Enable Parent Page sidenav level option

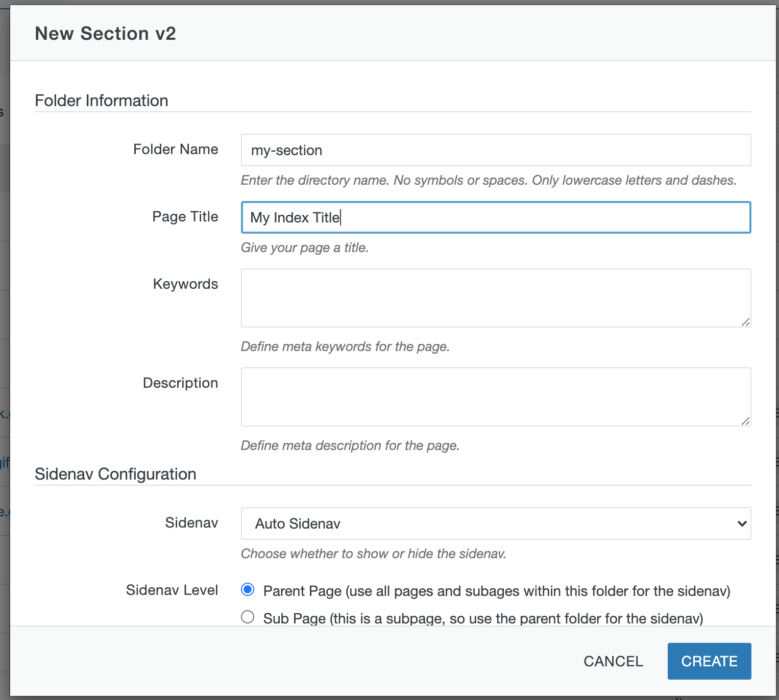tap(248, 590)
